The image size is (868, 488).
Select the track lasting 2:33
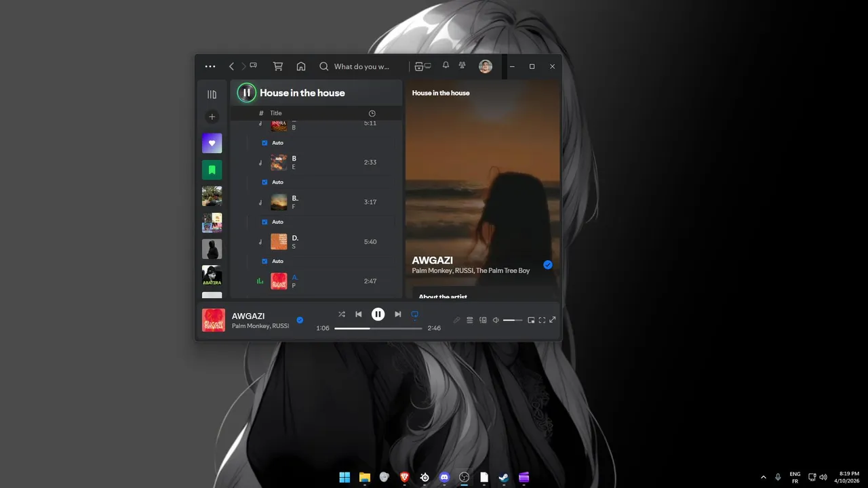coord(316,163)
